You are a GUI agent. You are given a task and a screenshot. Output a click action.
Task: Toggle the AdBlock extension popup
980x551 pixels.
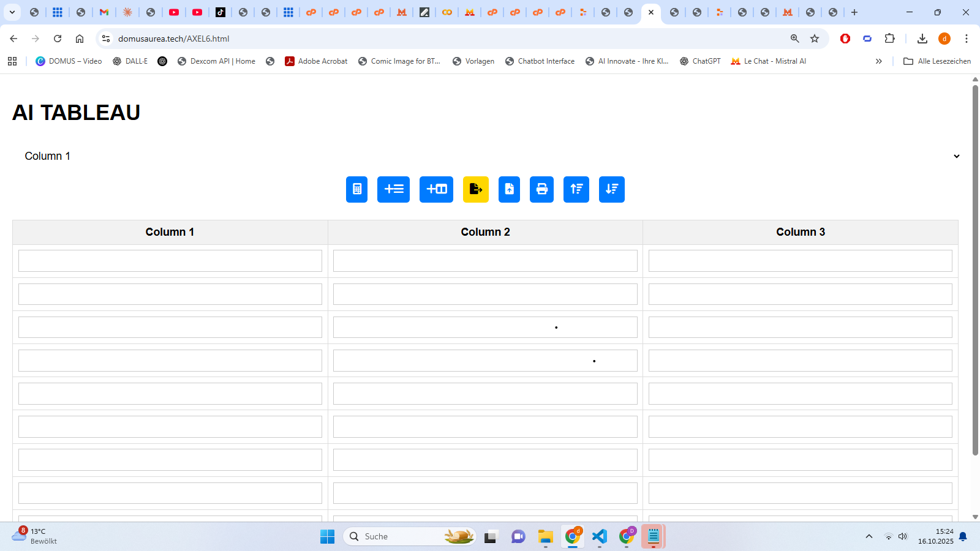click(845, 39)
